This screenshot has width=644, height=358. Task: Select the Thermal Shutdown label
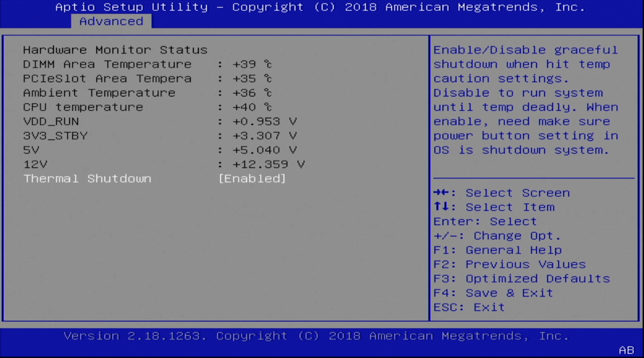point(87,179)
